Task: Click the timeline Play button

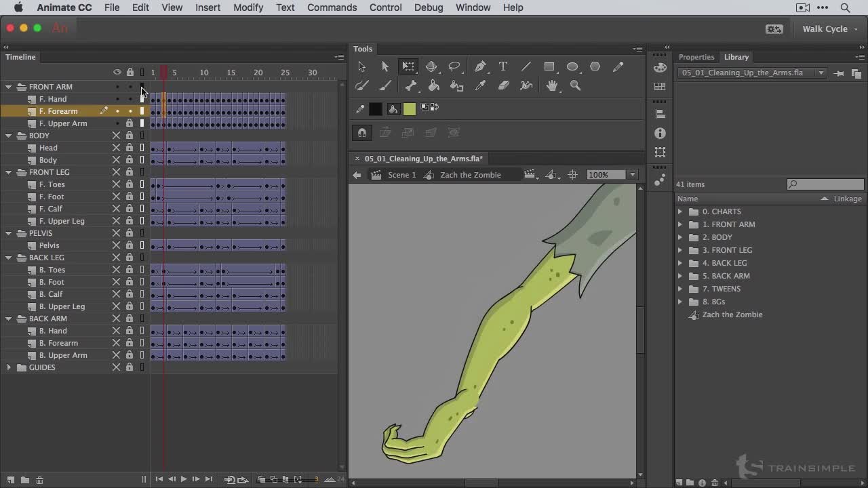Action: coord(183,479)
